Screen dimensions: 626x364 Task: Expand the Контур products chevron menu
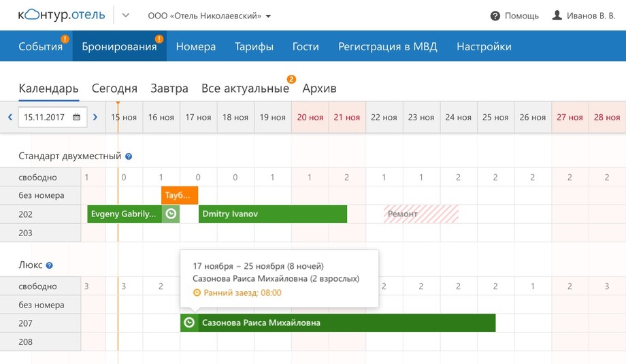(125, 16)
